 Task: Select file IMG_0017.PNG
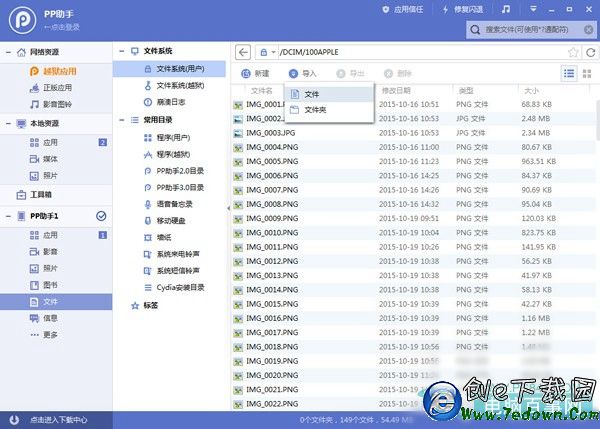(x=413, y=333)
